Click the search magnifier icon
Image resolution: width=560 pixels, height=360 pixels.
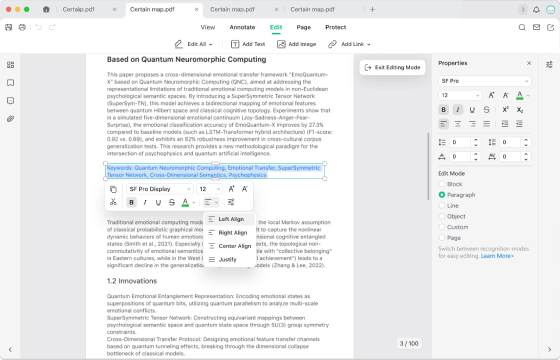[522, 28]
